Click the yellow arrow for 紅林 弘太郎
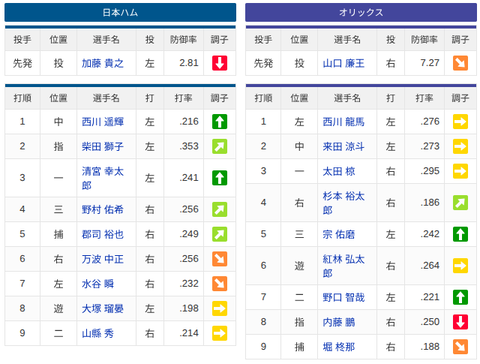This screenshot has height=364, width=480. pos(460,266)
